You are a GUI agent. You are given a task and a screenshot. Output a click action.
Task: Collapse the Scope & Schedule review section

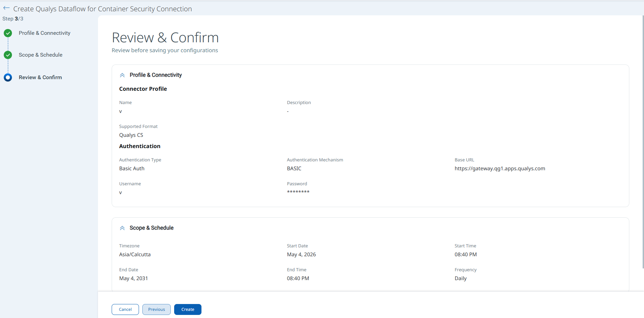(x=122, y=228)
